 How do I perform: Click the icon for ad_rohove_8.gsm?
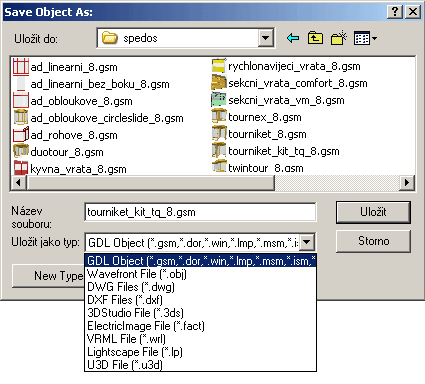pyautogui.click(x=21, y=134)
